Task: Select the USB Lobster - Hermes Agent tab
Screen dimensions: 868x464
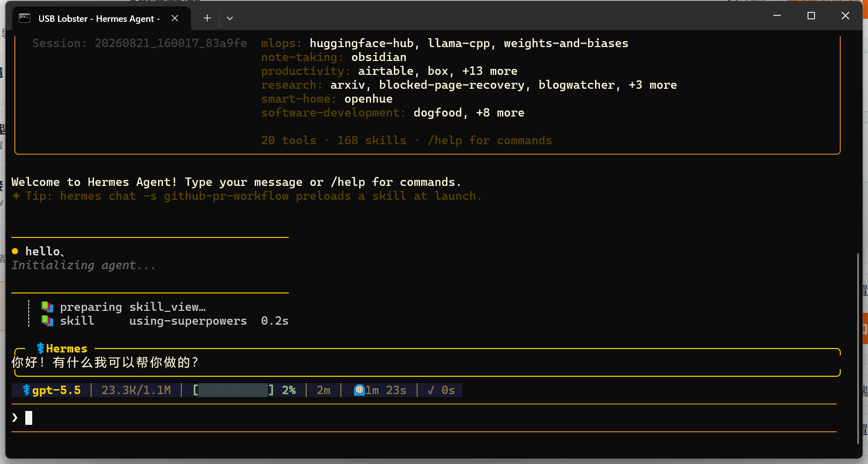Action: point(101,18)
